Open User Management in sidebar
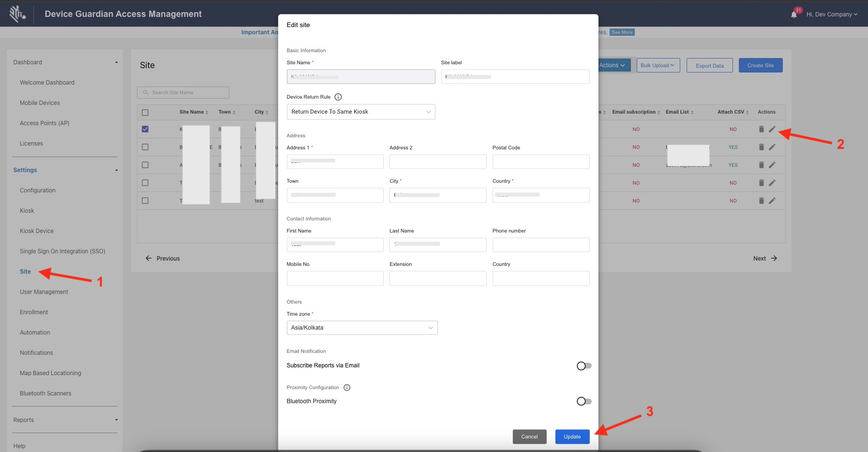868x452 pixels. tap(44, 292)
